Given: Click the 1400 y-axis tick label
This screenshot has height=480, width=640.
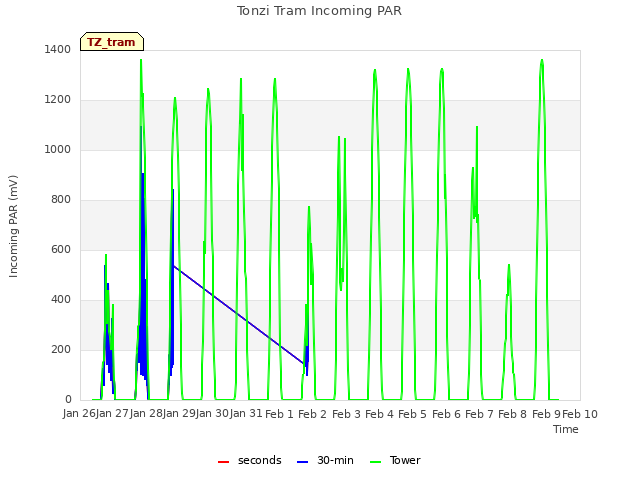Looking at the screenshot, I should 58,49.
